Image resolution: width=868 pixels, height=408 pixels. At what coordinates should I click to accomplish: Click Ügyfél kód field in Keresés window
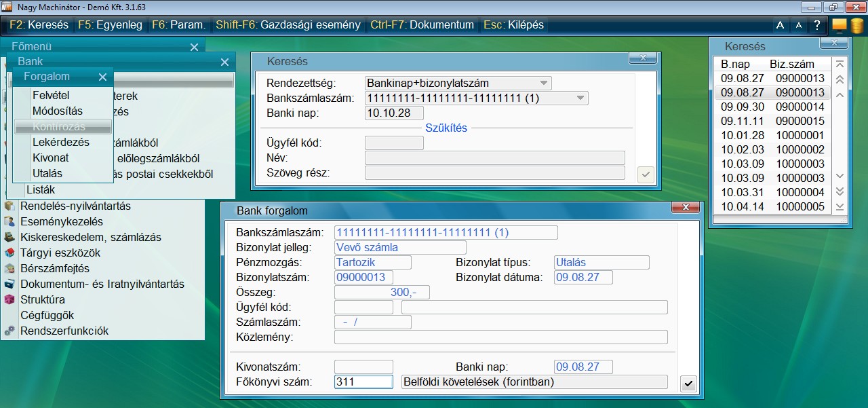coord(394,143)
